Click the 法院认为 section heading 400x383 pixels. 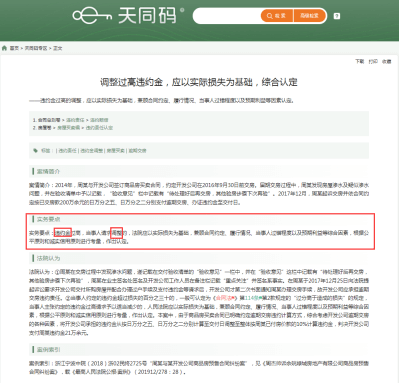tap(48, 258)
